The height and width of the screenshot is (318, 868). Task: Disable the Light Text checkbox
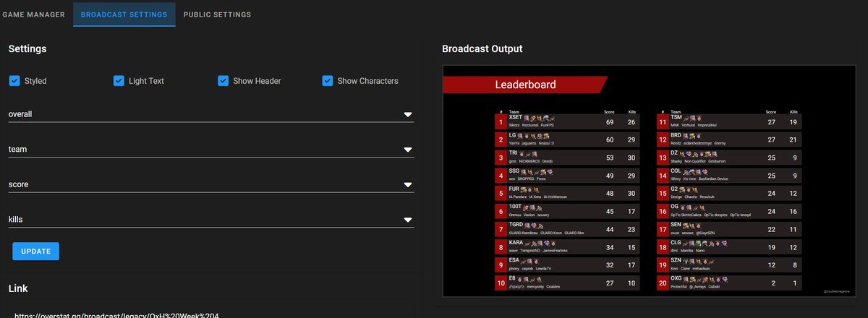tap(119, 81)
